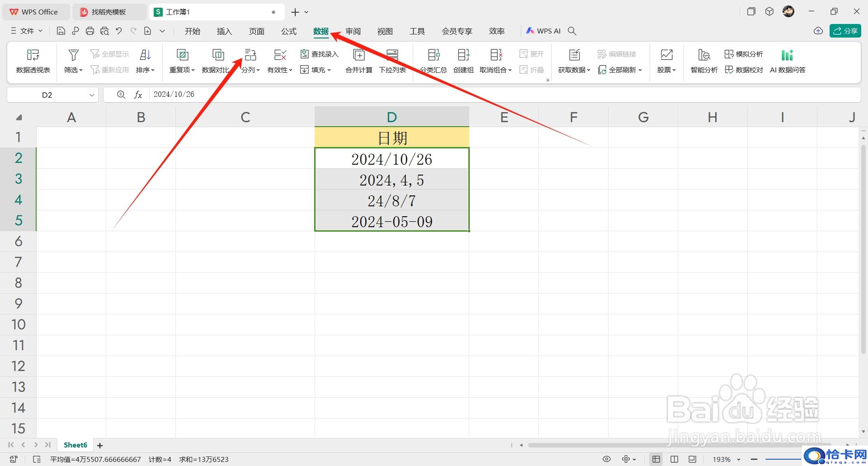Switch to the 审阅 ribbon tab
The width and height of the screenshot is (868, 466).
pos(353,31)
